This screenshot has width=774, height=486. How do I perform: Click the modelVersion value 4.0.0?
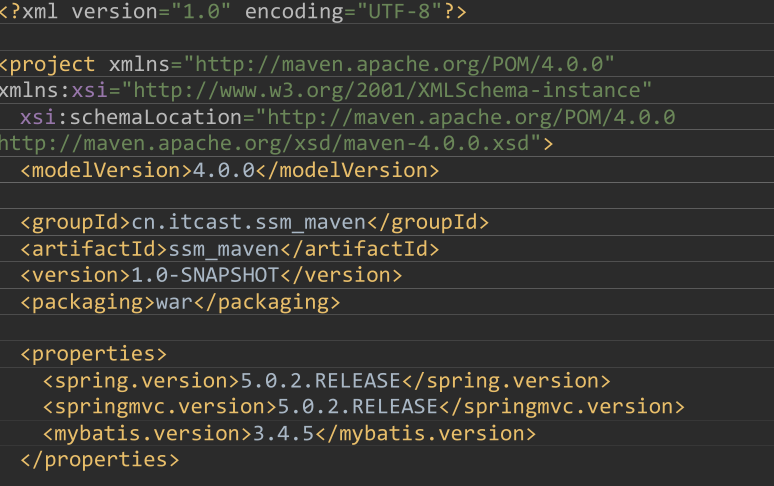(224, 170)
